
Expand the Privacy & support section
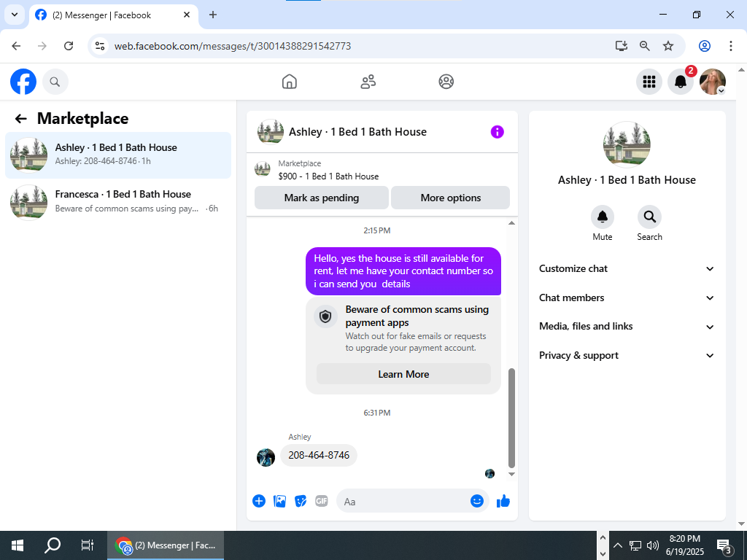(x=627, y=356)
